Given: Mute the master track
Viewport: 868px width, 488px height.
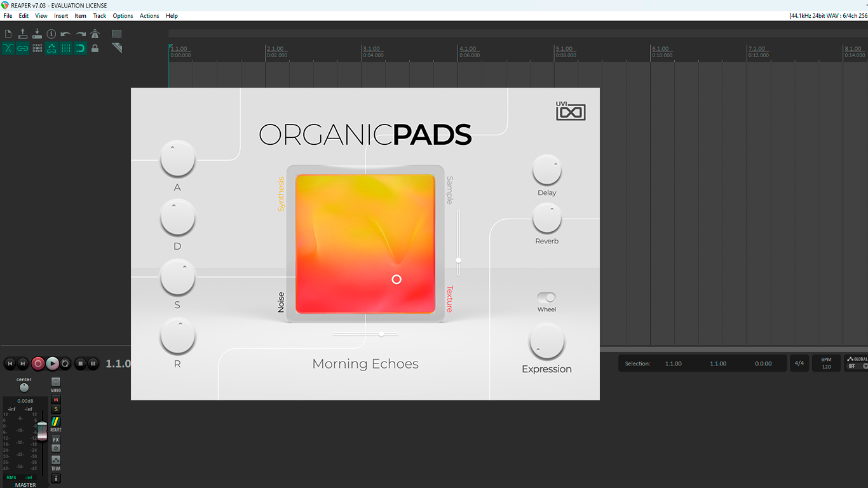Looking at the screenshot, I should pos(56,400).
